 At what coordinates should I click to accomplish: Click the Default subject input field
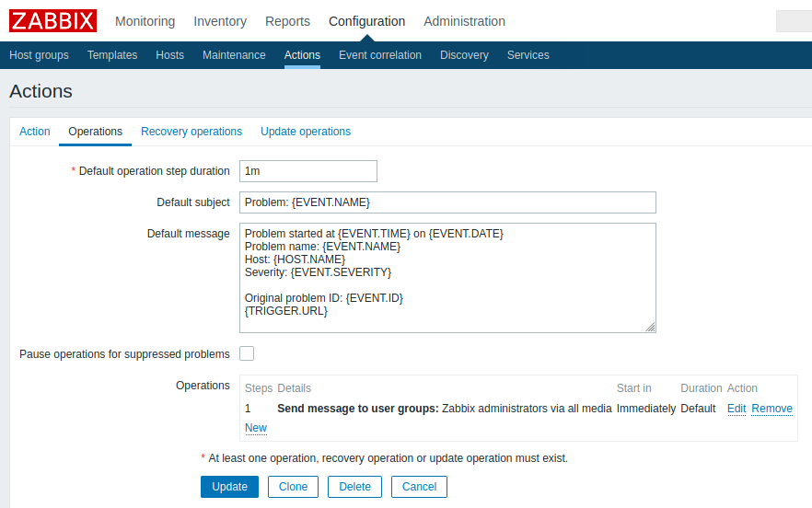pos(447,202)
